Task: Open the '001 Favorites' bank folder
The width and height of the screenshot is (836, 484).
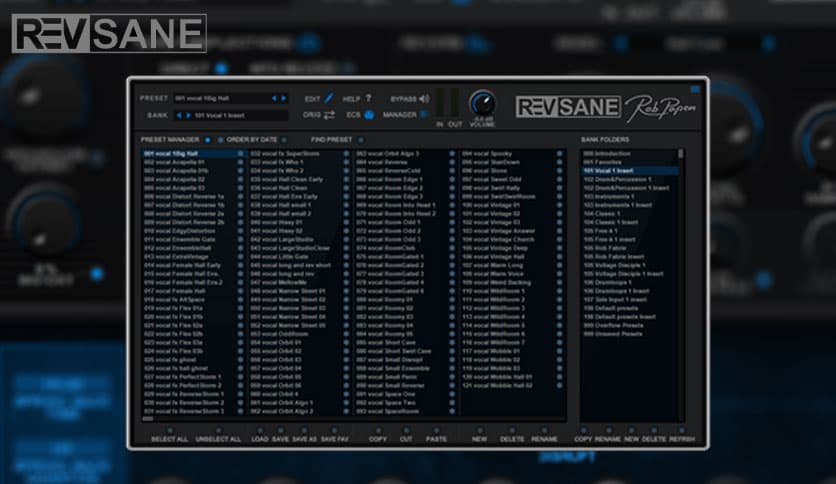Action: tap(629, 162)
